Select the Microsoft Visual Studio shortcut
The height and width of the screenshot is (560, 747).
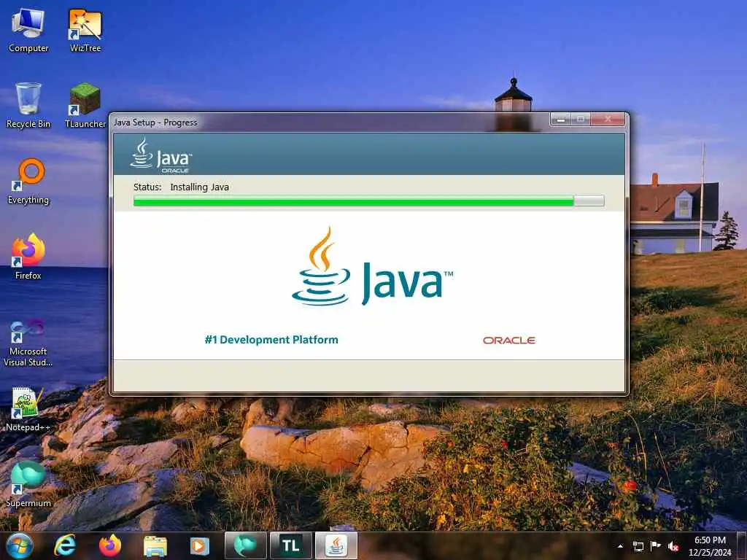28,343
